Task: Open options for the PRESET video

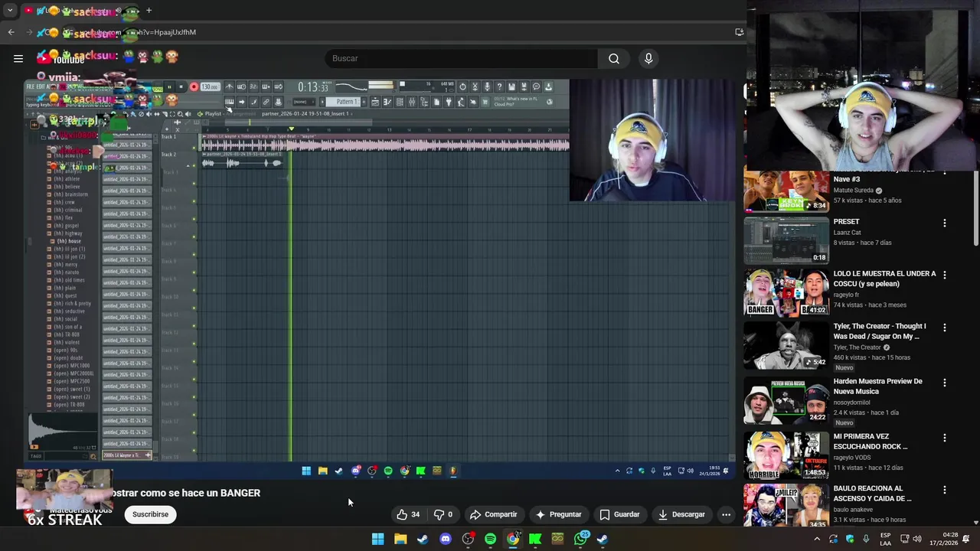Action: (944, 223)
